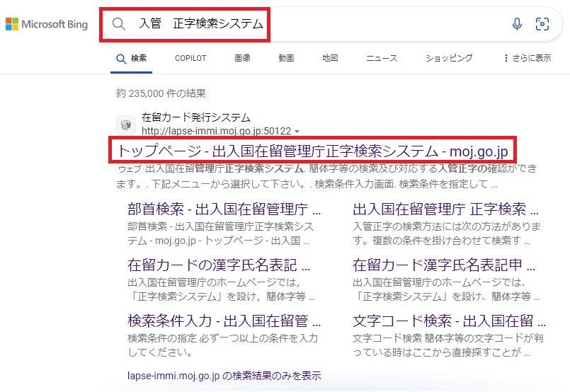Switch to the 画像 tab
Viewport: 570px width, 392px height.
[242, 58]
